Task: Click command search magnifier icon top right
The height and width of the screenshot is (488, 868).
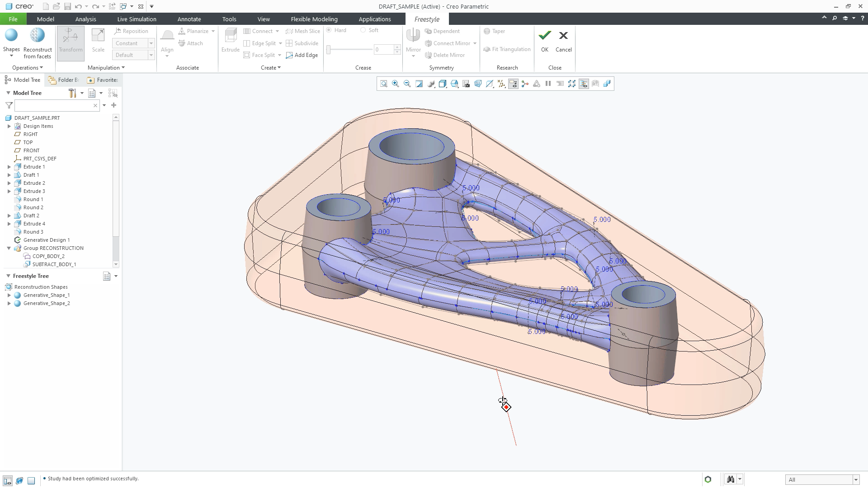Action: [x=835, y=19]
